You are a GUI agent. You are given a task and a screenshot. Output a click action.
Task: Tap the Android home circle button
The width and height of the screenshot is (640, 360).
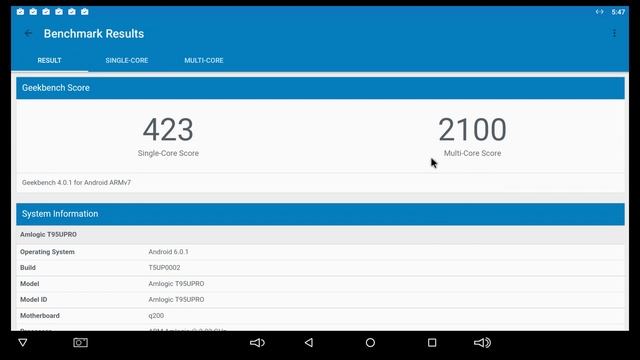[370, 342]
